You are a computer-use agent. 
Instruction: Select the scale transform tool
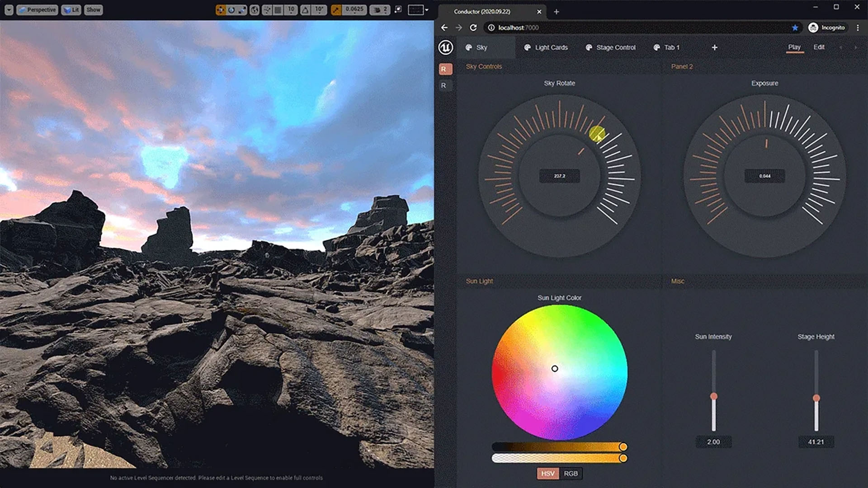click(x=242, y=10)
